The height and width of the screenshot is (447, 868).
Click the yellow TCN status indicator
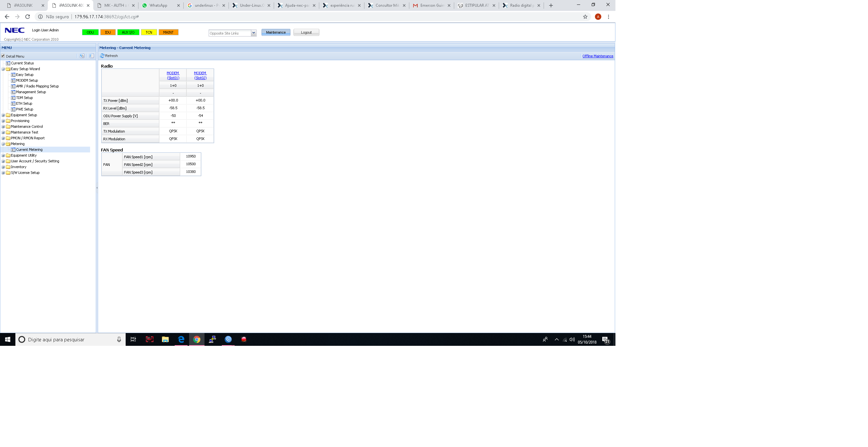tap(149, 32)
